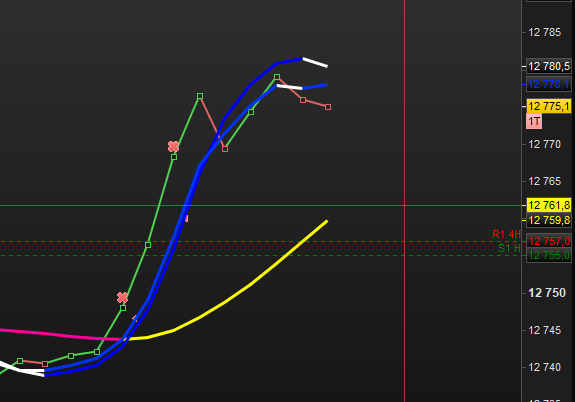Click the green 12 755,0 support label

[549, 255]
